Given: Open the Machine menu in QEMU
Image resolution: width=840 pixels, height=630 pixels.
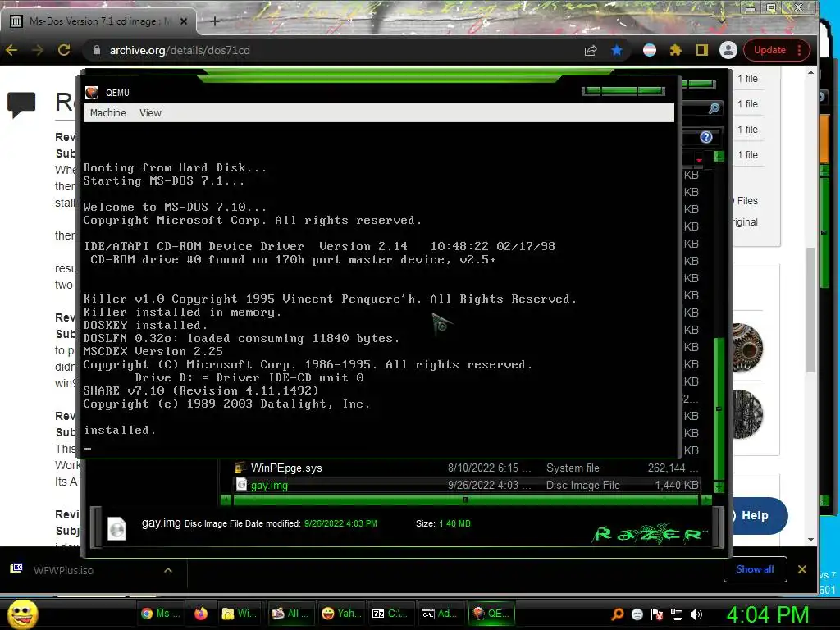Looking at the screenshot, I should (107, 113).
